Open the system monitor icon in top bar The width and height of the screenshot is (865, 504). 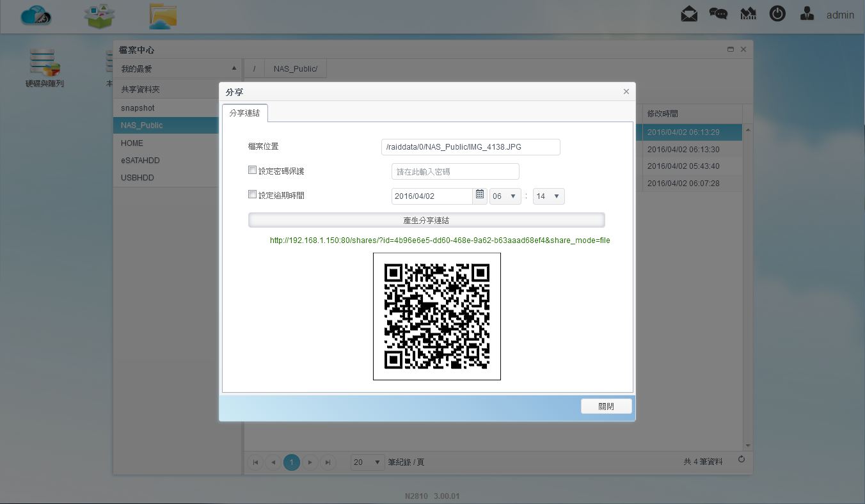coord(748,14)
